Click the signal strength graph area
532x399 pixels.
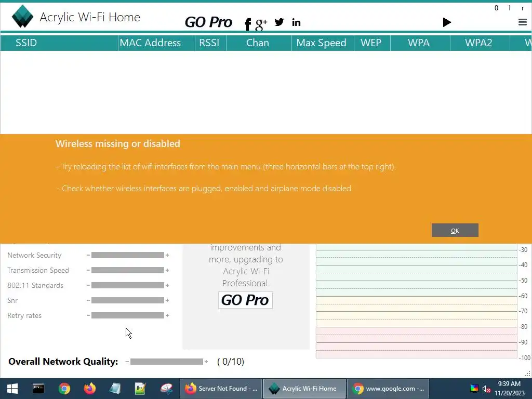(416, 301)
